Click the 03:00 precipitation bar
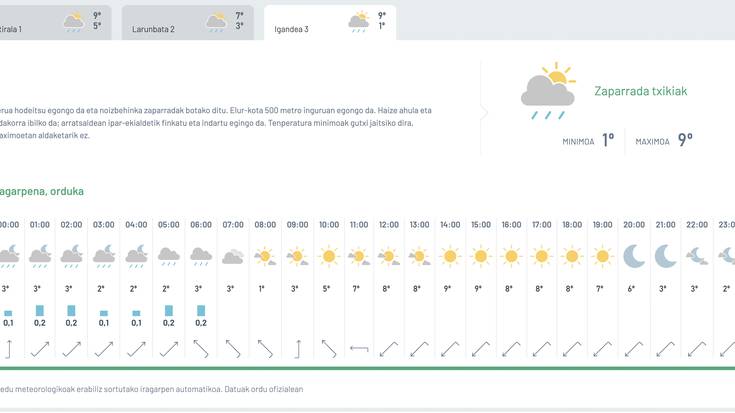 pos(104,313)
